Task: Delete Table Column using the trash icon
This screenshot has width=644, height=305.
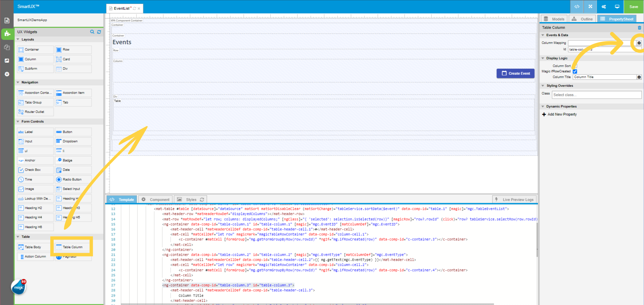Action: [639, 27]
